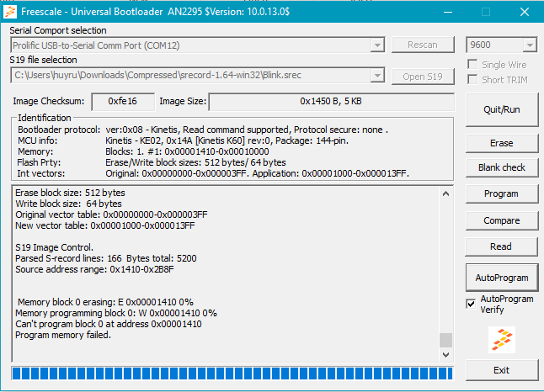Screen dimensions: 544x392
Task: Click the blue progress bar
Action: (232, 373)
